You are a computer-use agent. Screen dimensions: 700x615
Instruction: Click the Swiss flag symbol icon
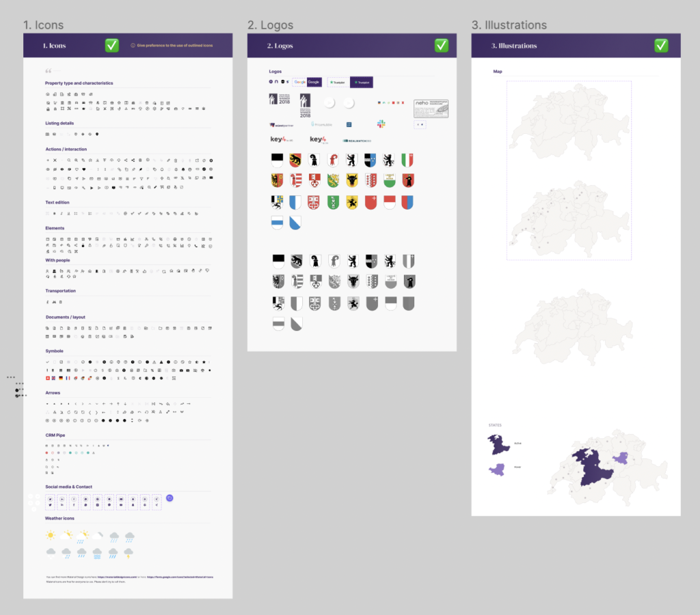pyautogui.click(x=47, y=378)
